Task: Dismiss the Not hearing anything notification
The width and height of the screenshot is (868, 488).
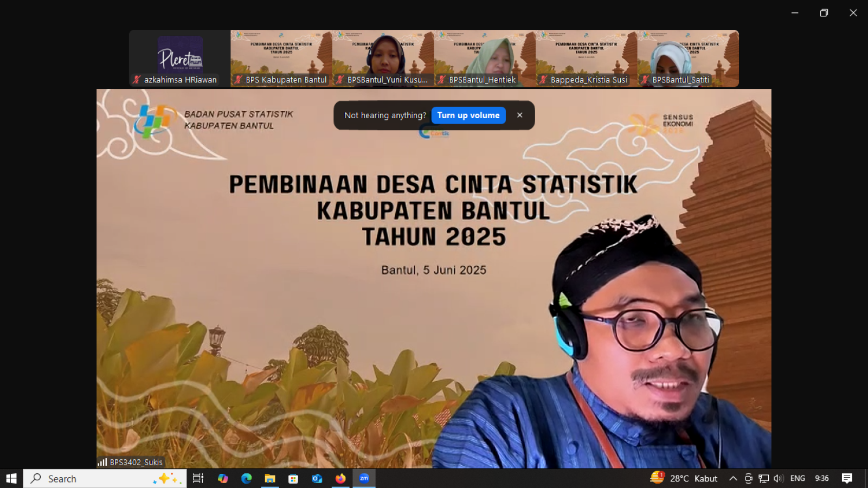Action: click(x=520, y=115)
